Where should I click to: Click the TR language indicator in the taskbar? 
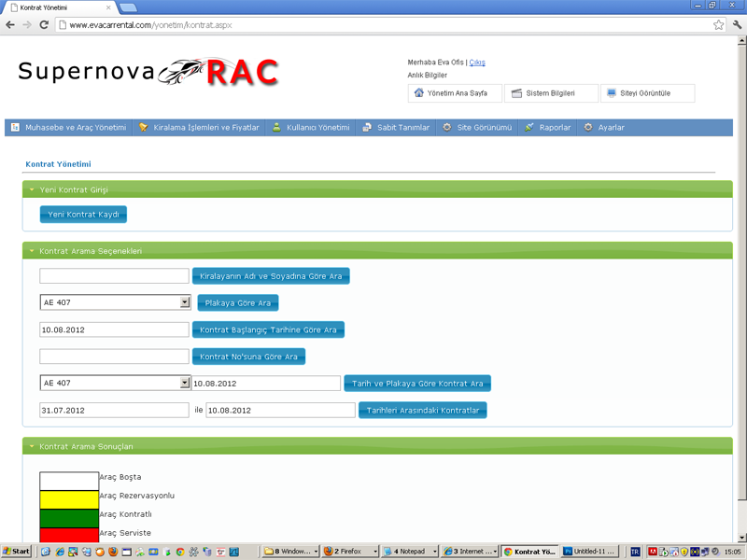click(635, 552)
